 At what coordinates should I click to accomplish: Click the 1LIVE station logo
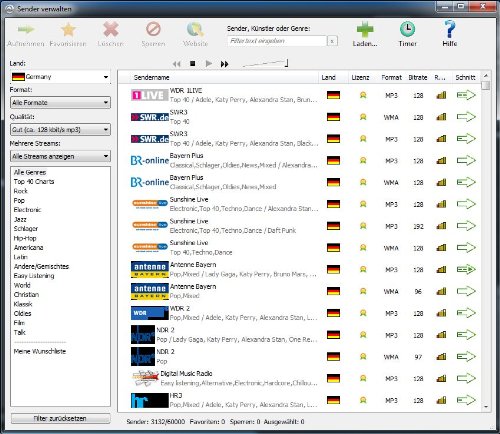click(149, 95)
